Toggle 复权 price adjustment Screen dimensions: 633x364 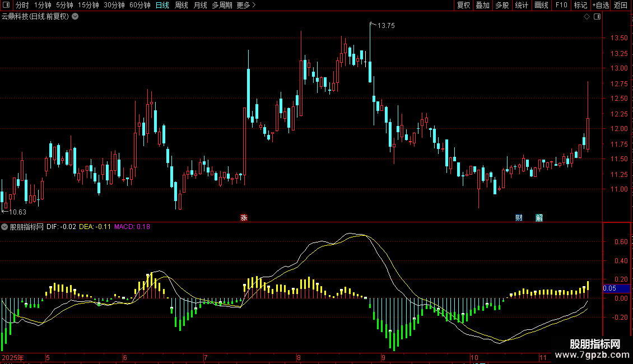[463, 5]
